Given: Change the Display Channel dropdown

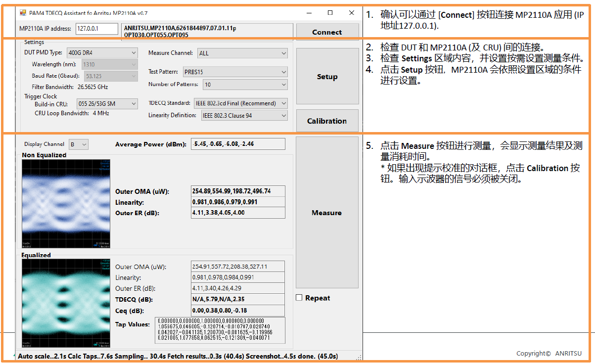Looking at the screenshot, I should point(79,144).
